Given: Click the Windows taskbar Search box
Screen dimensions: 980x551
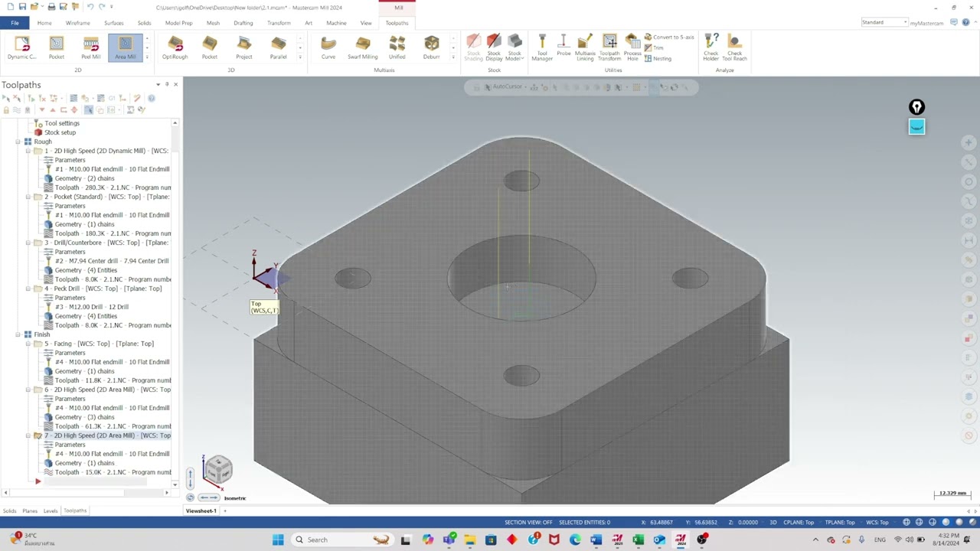Looking at the screenshot, I should [342, 540].
